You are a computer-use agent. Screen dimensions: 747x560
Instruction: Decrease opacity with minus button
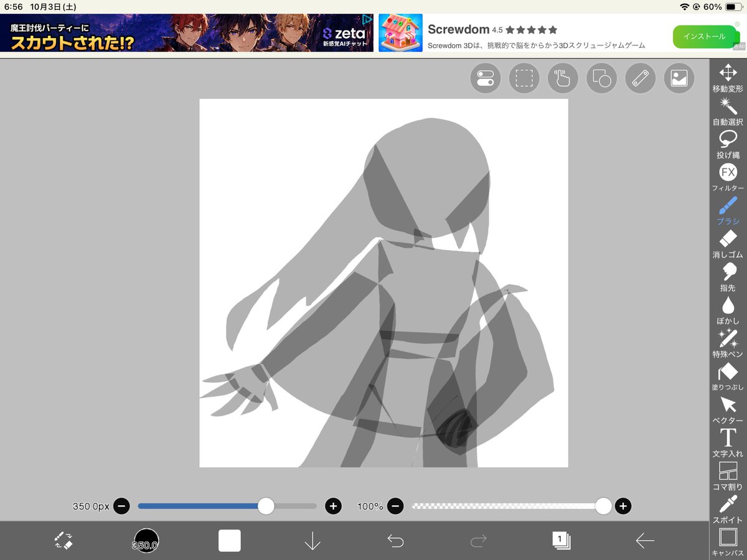point(395,506)
